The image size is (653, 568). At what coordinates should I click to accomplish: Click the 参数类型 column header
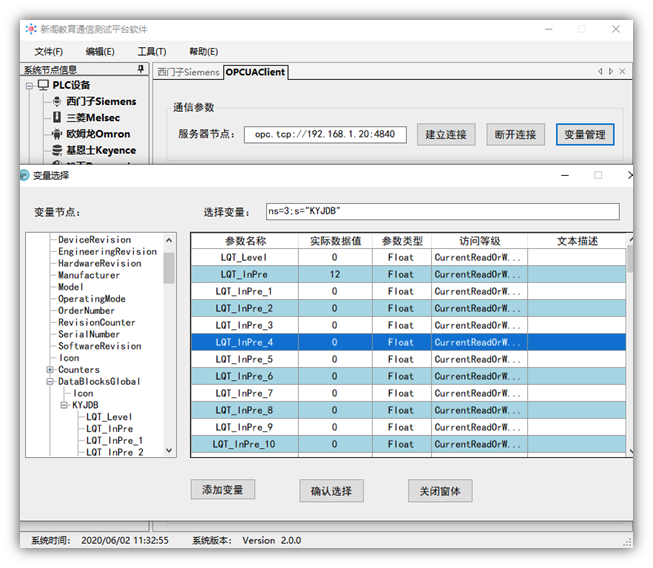(x=402, y=241)
